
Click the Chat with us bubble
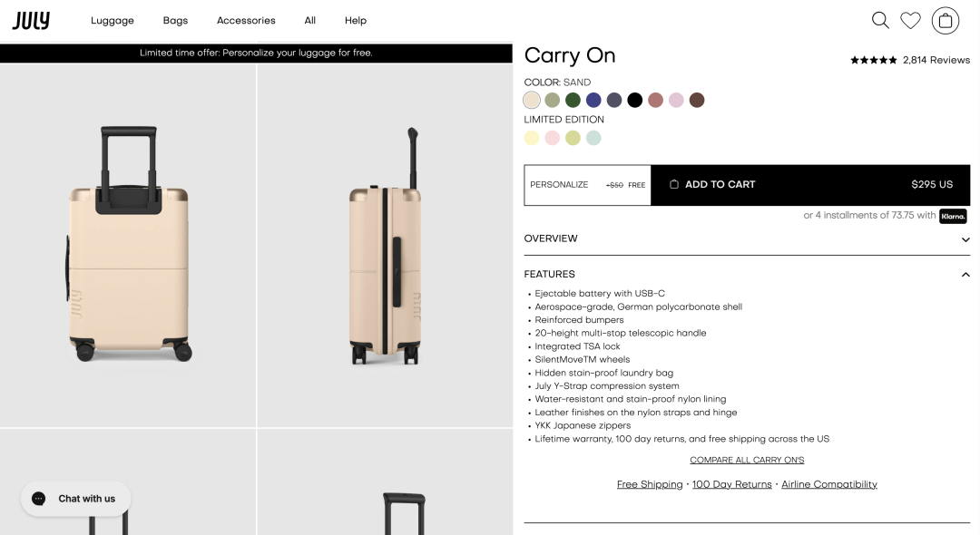pos(76,499)
